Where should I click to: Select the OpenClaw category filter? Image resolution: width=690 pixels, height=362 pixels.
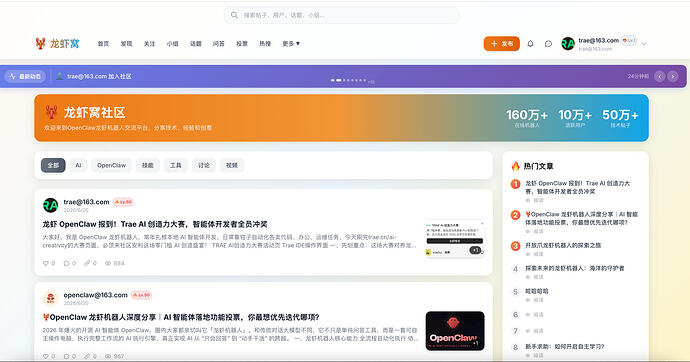coord(111,165)
